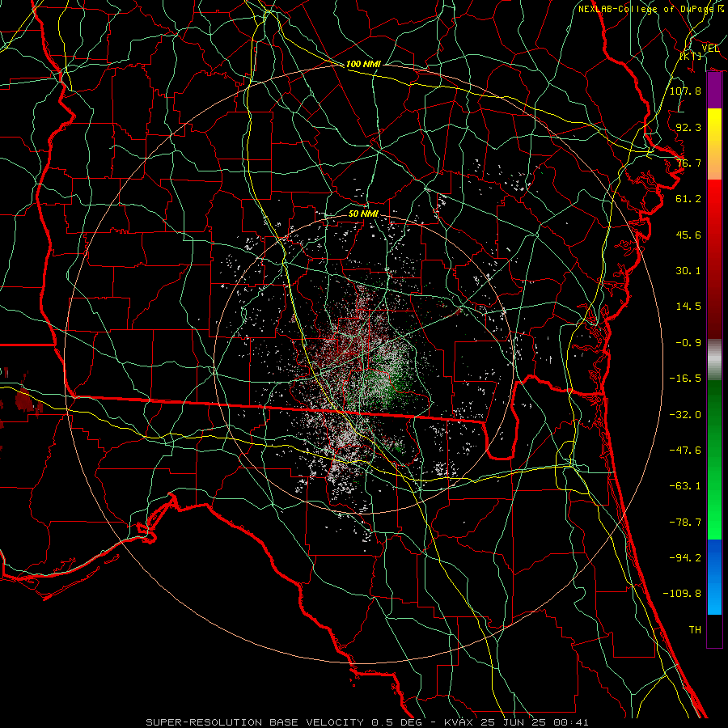Click the dark red echo near the left edge
Screen dimensions: 728x728
pos(23,400)
